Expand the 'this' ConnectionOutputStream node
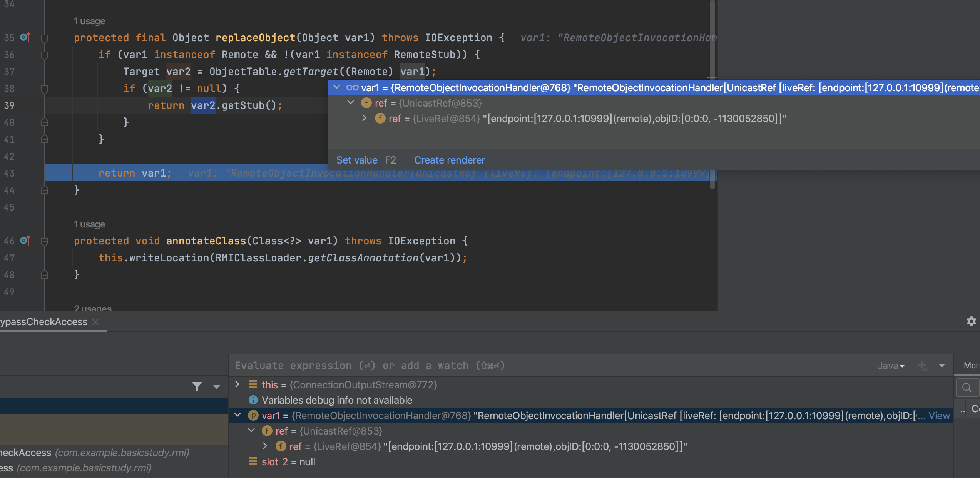 pyautogui.click(x=237, y=384)
